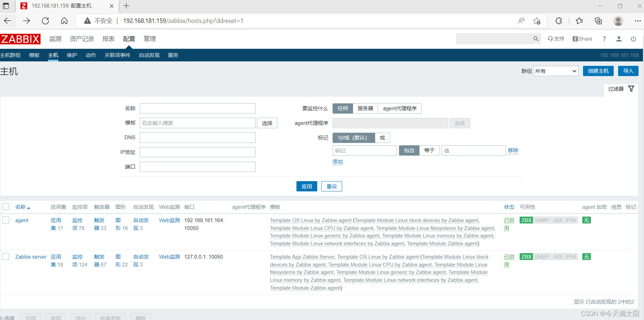Click ZBX availability badge for Zabbix server

point(526,257)
